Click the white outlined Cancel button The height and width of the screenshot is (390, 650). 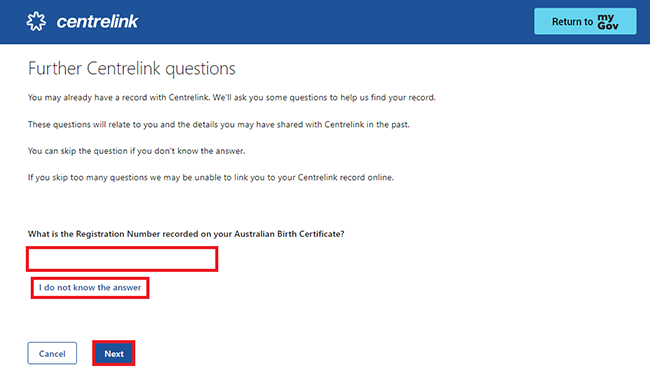point(52,353)
